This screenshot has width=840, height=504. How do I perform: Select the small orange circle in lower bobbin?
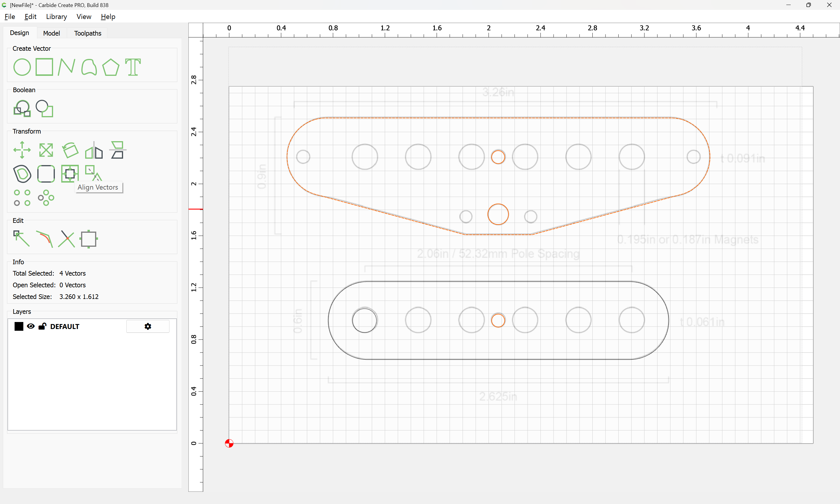tap(498, 320)
